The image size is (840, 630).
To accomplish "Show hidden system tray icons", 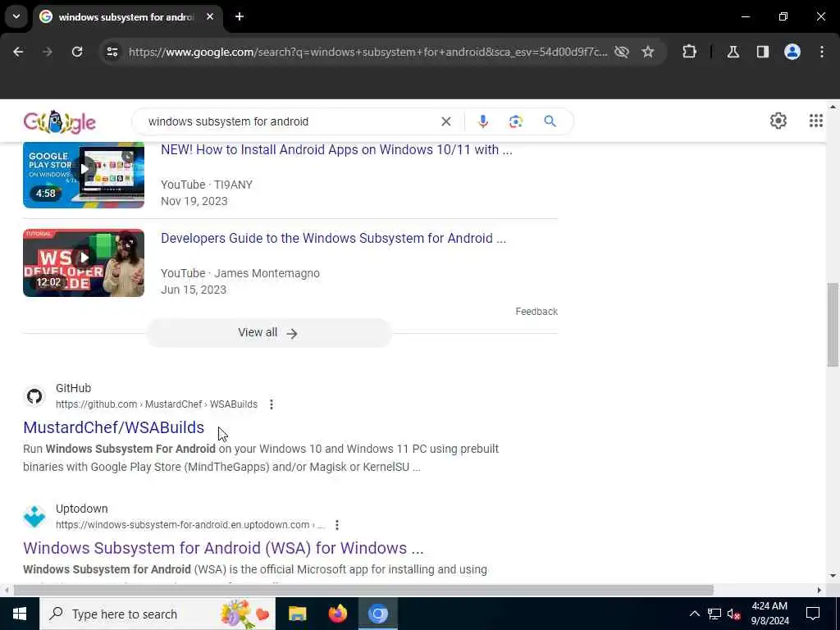I will (694, 614).
